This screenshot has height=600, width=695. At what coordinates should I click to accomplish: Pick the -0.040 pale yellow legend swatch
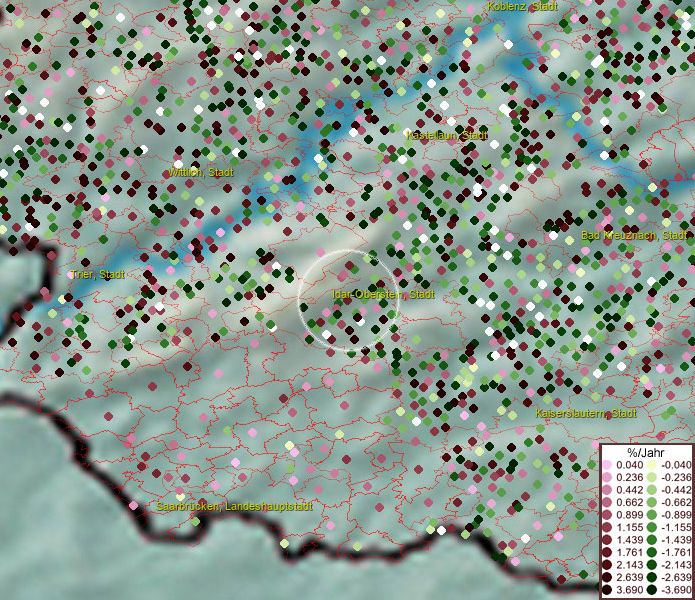pos(652,465)
